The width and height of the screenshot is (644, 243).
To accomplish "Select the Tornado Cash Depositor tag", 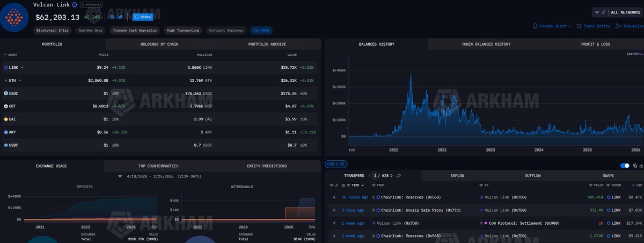I will click(x=135, y=31).
